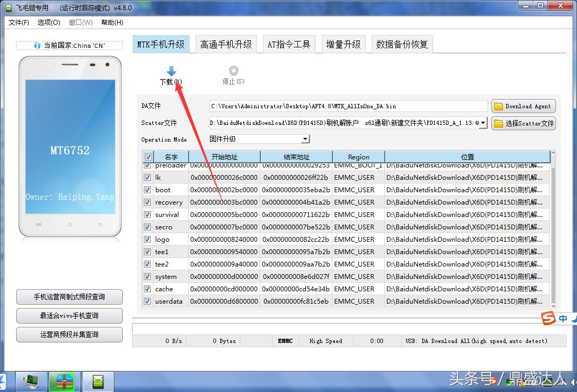This screenshot has height=392, width=577.
Task: Open the green phone tool from the taskbar
Action: coord(98,381)
